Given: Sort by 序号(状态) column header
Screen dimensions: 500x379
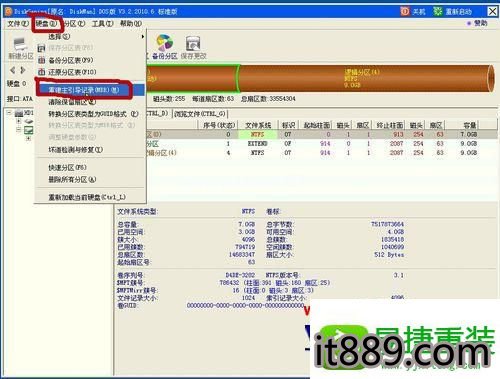Looking at the screenshot, I should 219,125.
